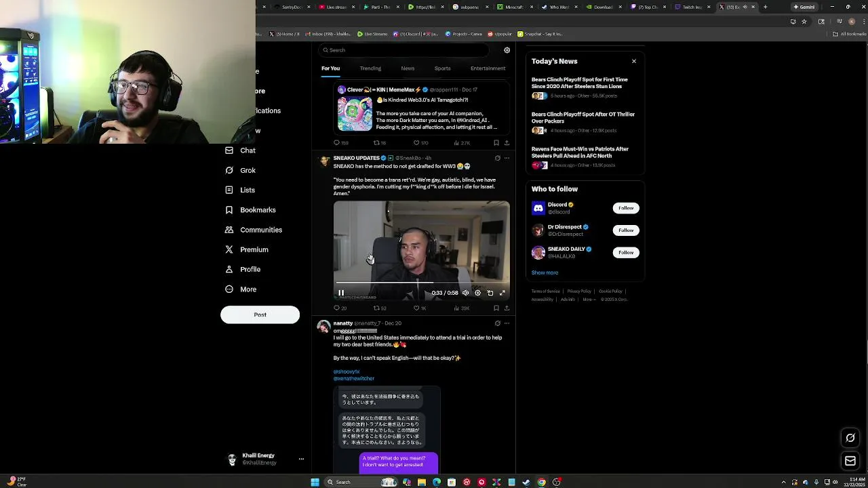View stats of Kindred Tamagotchi post
The height and width of the screenshot is (488, 868).
coord(461,143)
